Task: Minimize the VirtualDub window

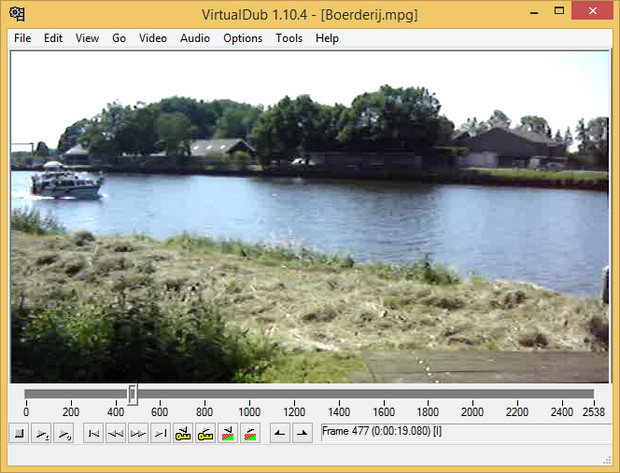Action: point(534,12)
